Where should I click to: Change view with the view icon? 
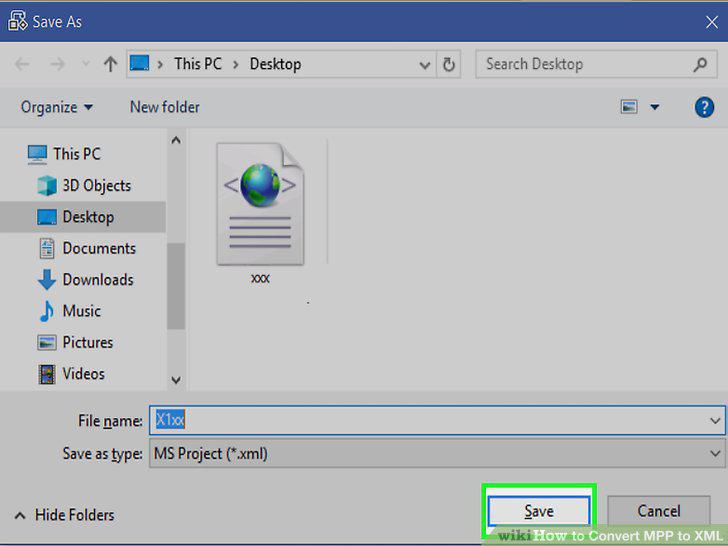629,107
